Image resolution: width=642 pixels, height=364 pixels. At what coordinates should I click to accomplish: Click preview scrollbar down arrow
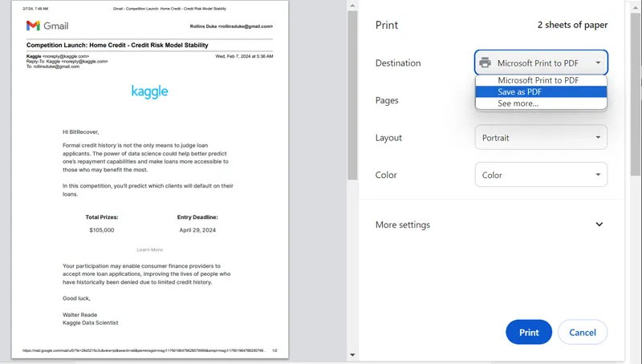pyautogui.click(x=352, y=355)
